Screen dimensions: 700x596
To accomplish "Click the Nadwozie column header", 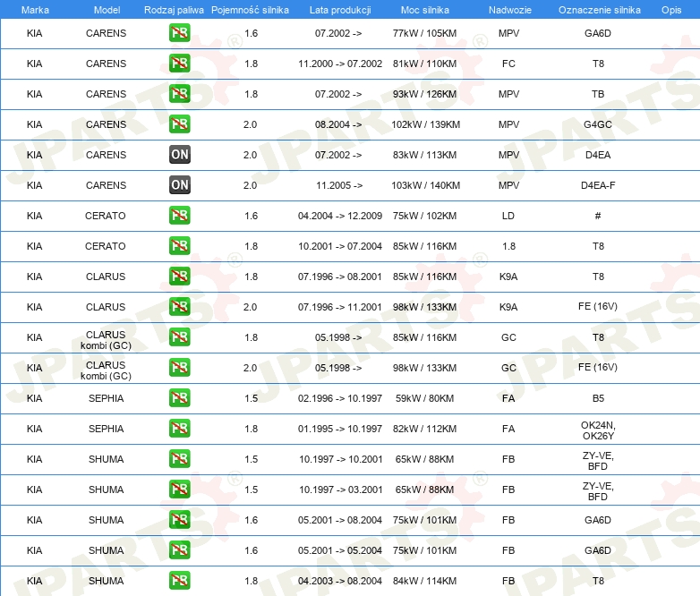I will [510, 10].
